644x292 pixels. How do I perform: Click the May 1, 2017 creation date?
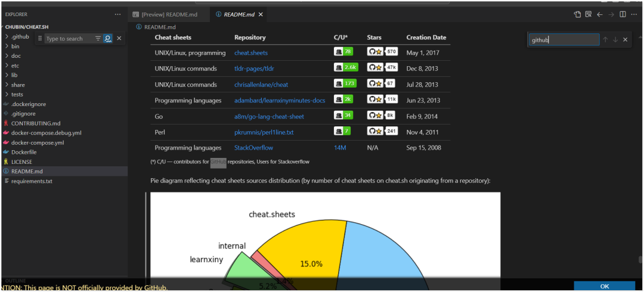coord(422,53)
